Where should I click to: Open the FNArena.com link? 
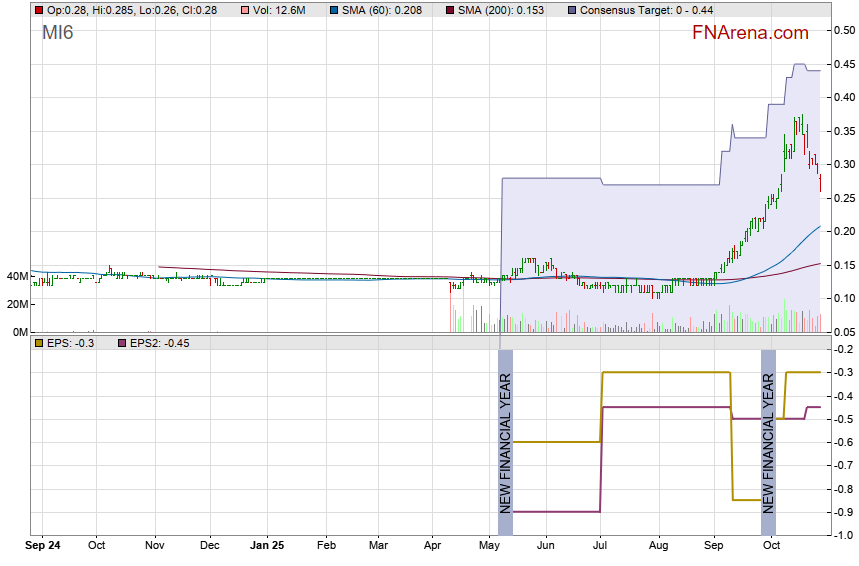click(x=750, y=33)
